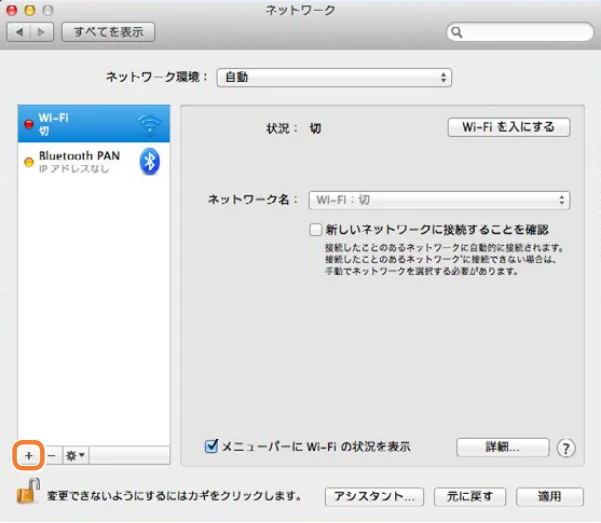Image resolution: width=601 pixels, height=523 pixels.
Task: Click the magnifier icon in search field
Action: coord(457,33)
